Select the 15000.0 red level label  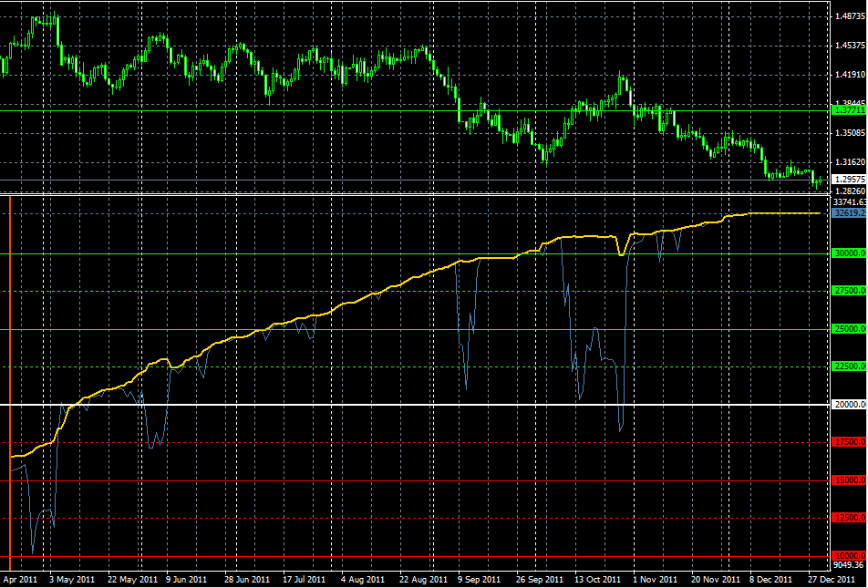[849, 480]
